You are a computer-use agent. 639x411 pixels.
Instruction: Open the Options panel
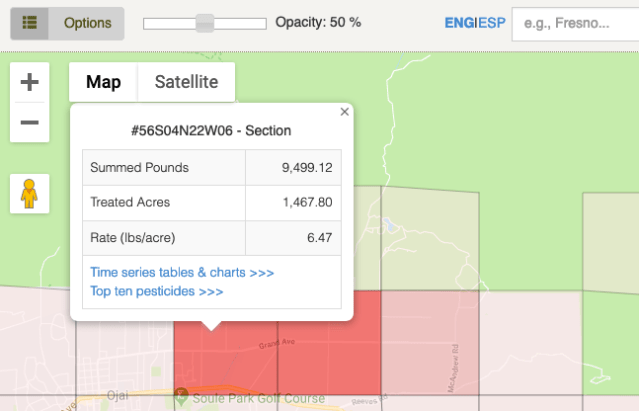coord(87,22)
